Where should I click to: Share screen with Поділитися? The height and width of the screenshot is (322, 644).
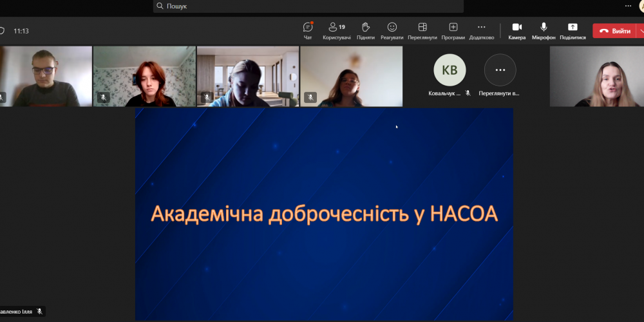pyautogui.click(x=573, y=30)
